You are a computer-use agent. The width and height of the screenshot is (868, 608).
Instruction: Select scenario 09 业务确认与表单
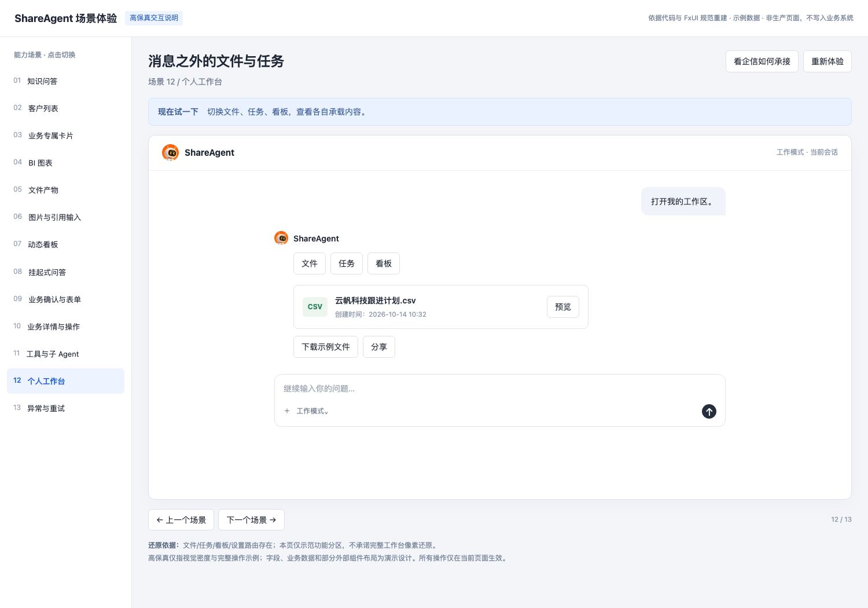[65, 299]
